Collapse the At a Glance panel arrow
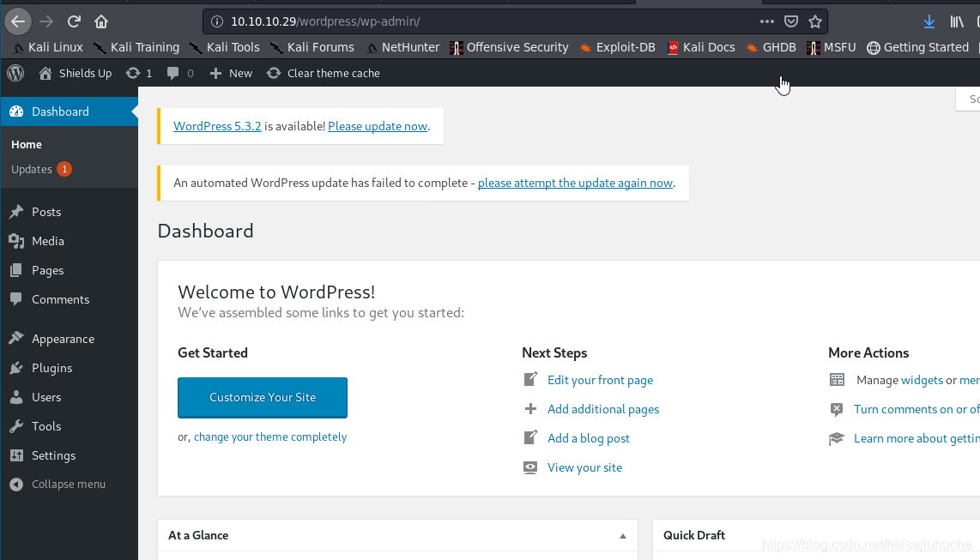This screenshot has height=560, width=980. 622,536
